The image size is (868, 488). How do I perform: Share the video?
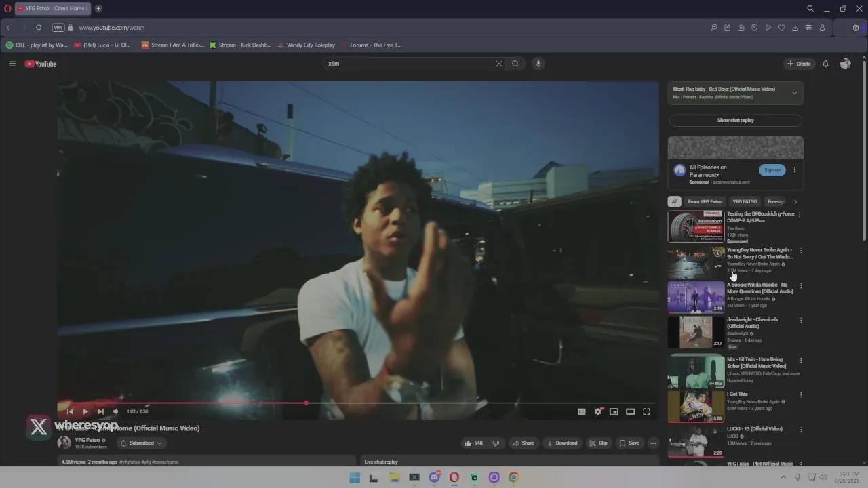pyautogui.click(x=524, y=443)
